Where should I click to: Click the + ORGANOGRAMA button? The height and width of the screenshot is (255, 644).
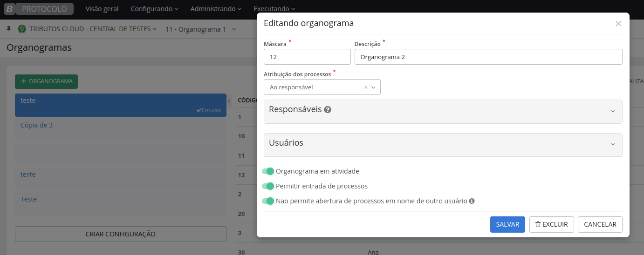(x=46, y=81)
